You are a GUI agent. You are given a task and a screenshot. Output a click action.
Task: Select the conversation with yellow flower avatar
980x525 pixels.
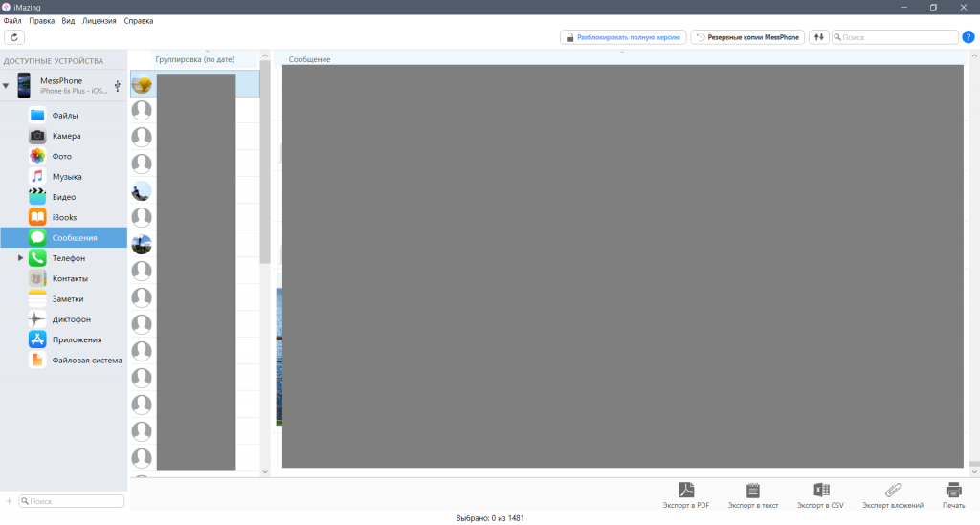pyautogui.click(x=194, y=83)
